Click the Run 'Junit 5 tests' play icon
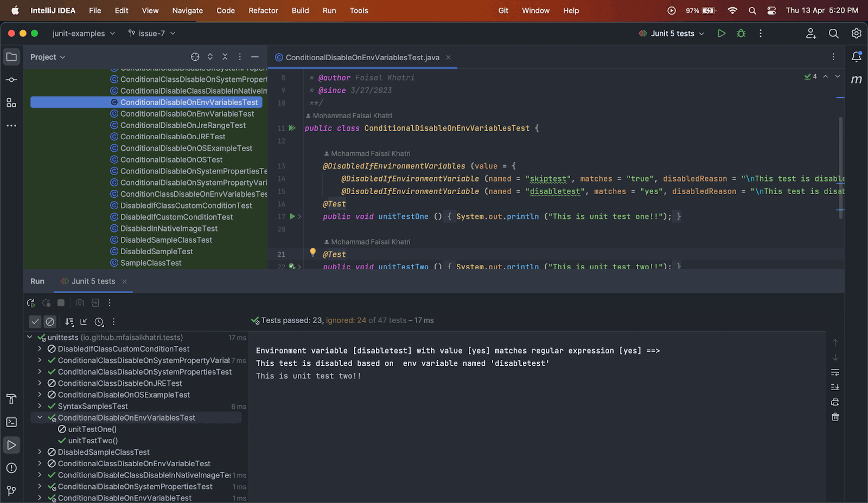The height and width of the screenshot is (503, 868). tap(722, 34)
